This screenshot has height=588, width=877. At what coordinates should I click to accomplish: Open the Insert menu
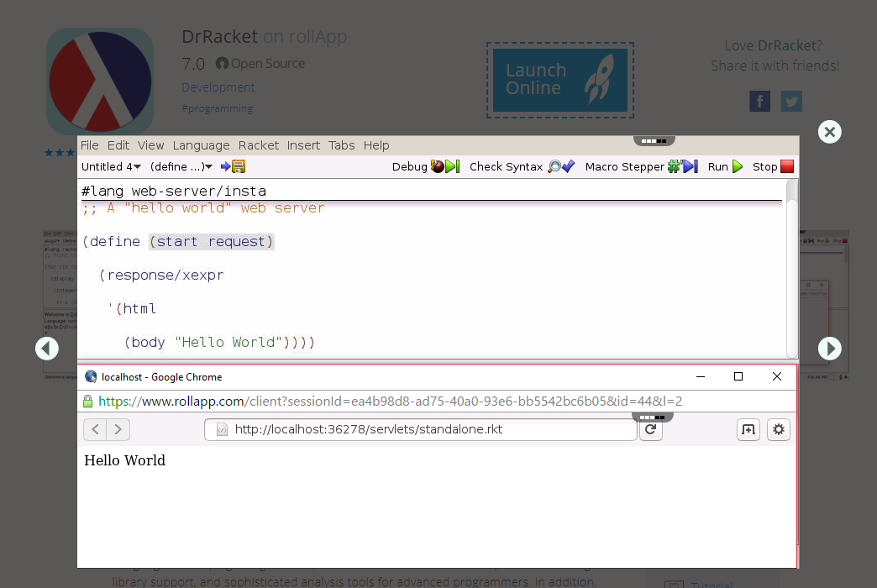click(x=303, y=145)
